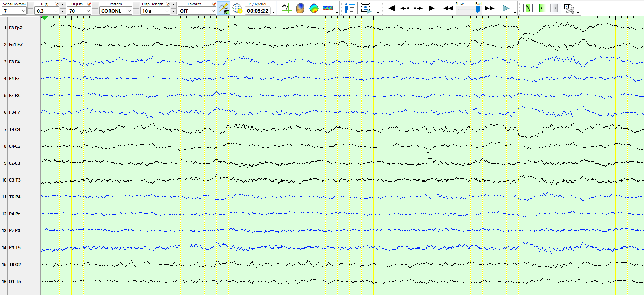Select the F3-F7 channel label
644x295 pixels.
tap(14, 112)
